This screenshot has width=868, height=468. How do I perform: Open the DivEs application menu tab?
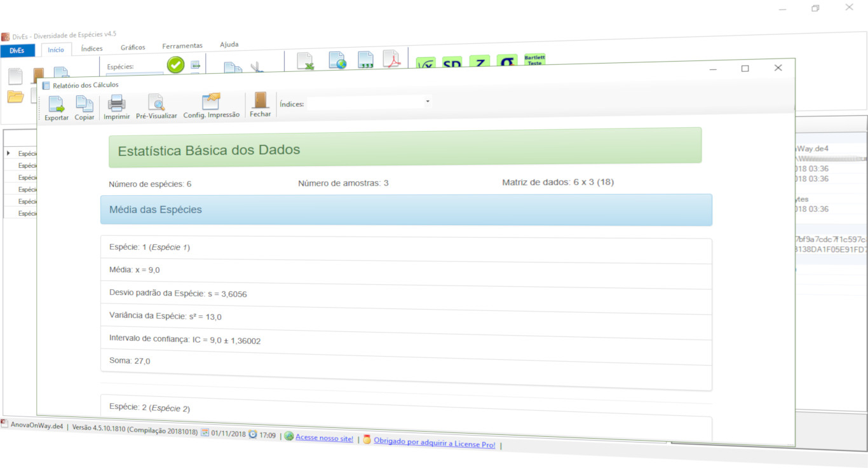(x=18, y=50)
